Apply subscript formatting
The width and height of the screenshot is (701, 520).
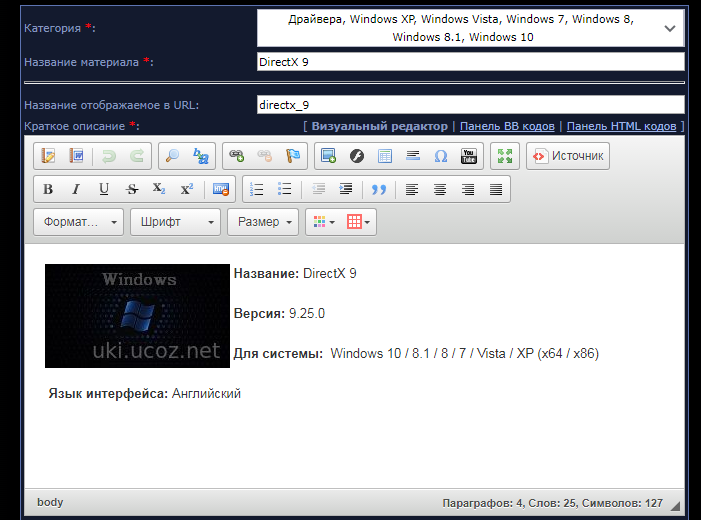pos(159,189)
